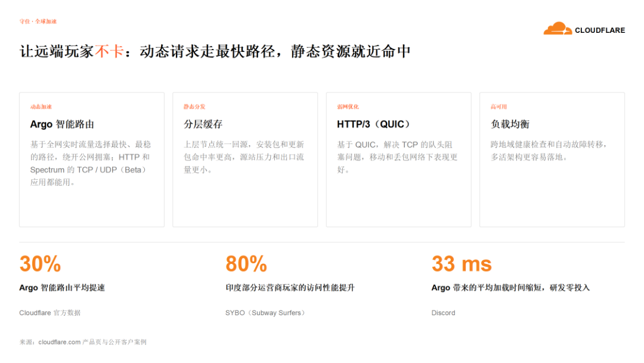Click the footnote "来源：cloudflare.com 产品页与公开客户案例"
The width and height of the screenshot is (644, 363).
point(83,342)
